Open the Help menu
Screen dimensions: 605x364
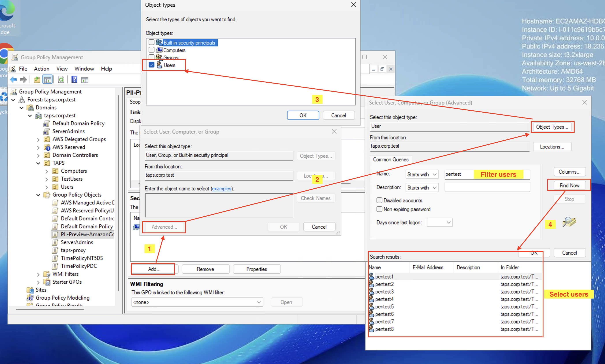click(106, 69)
